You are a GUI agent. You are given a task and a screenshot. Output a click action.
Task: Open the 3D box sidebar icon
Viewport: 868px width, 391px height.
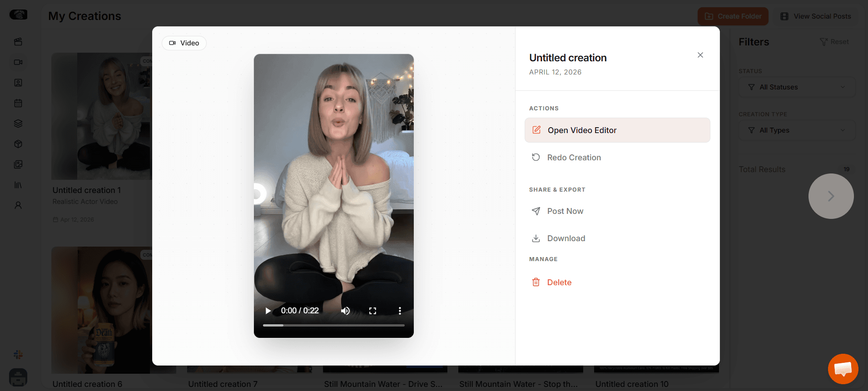[18, 144]
